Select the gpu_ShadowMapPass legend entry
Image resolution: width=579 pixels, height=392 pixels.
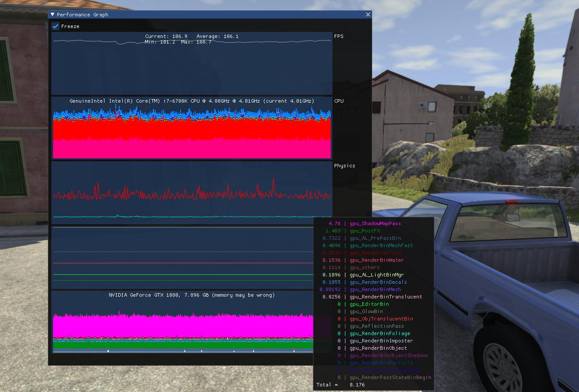375,223
